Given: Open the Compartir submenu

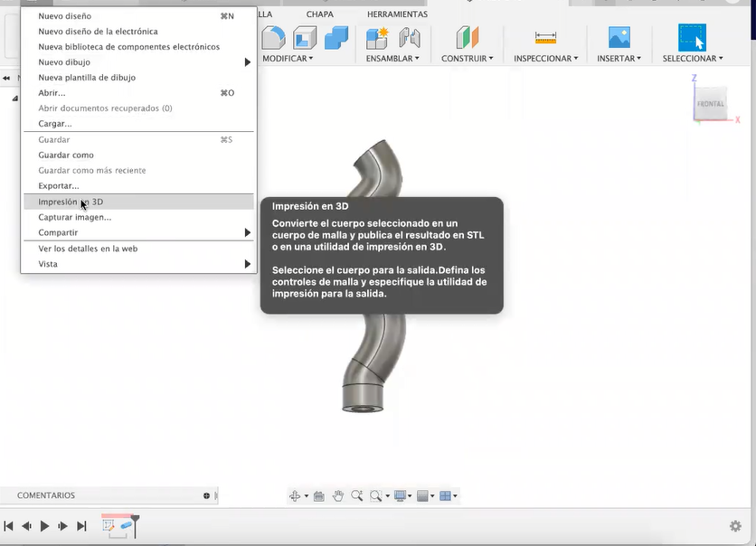Looking at the screenshot, I should coord(139,232).
